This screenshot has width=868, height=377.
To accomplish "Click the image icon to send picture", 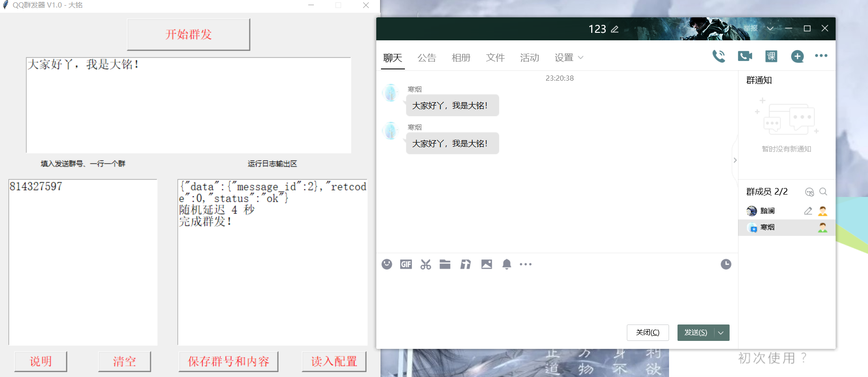I will tap(487, 264).
